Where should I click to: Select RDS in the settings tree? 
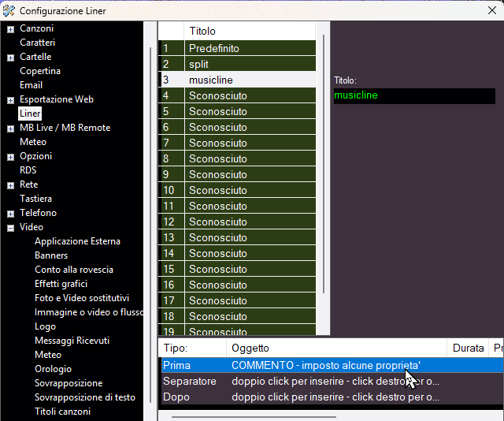click(x=28, y=170)
